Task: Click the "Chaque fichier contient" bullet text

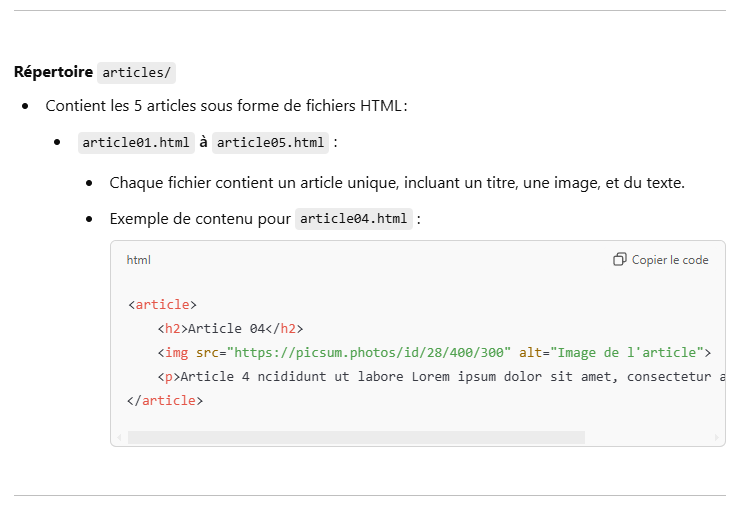Action: point(396,183)
